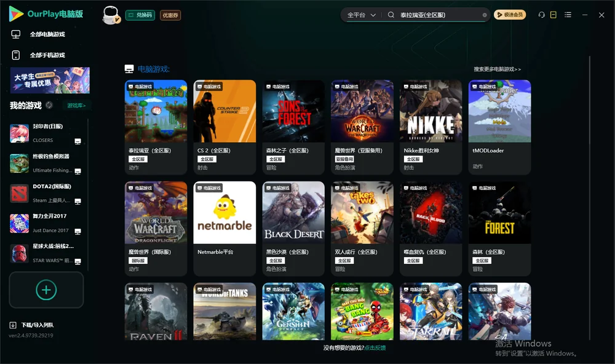Focus the search field containing 泰拉瑞亚(全区服)
615x364 pixels.
point(439,15)
